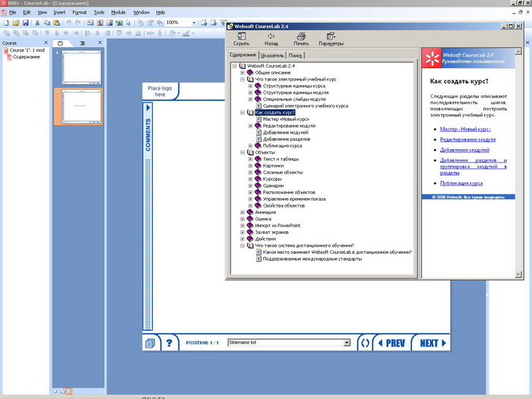Select slide 2 thumbnail

click(81, 106)
